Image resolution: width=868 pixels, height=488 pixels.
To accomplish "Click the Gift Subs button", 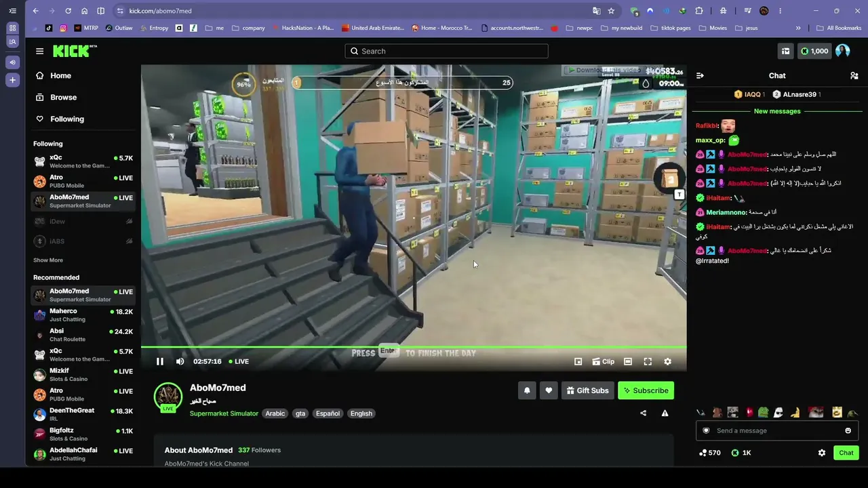I will click(587, 390).
